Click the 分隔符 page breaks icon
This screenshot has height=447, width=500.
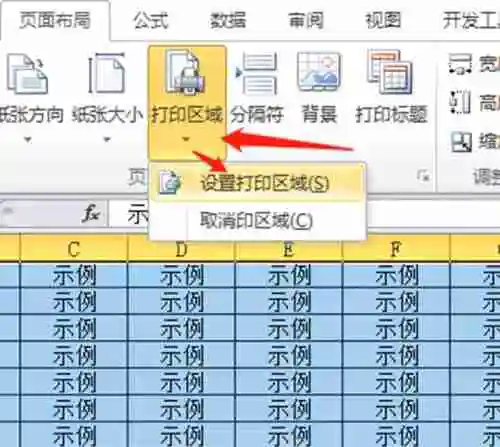257,74
